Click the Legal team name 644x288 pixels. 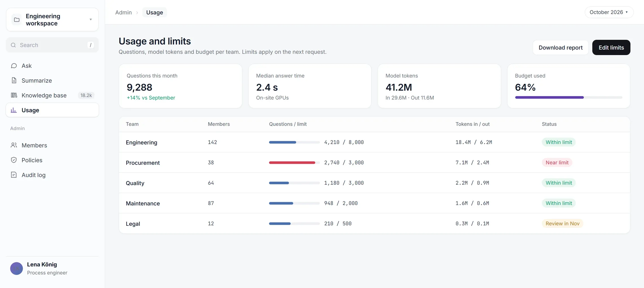click(133, 224)
